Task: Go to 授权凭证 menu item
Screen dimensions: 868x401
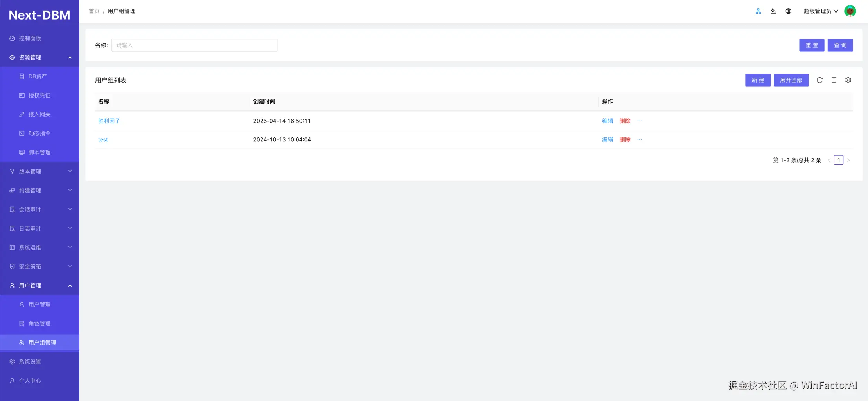Action: tap(40, 95)
